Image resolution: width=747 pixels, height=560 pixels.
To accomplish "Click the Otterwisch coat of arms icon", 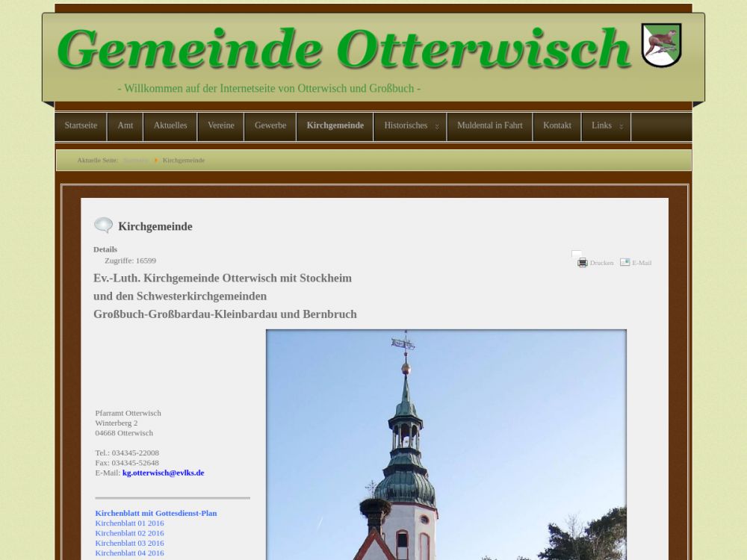I will click(661, 45).
